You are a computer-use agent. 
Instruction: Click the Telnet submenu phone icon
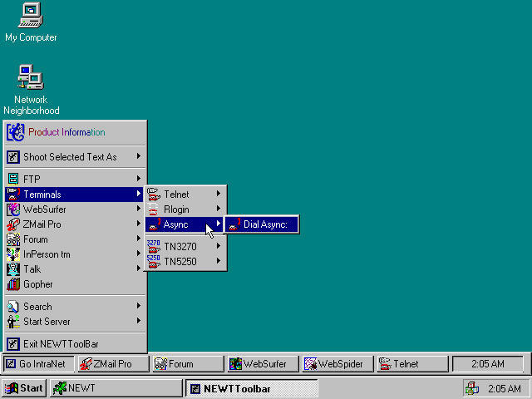[153, 195]
